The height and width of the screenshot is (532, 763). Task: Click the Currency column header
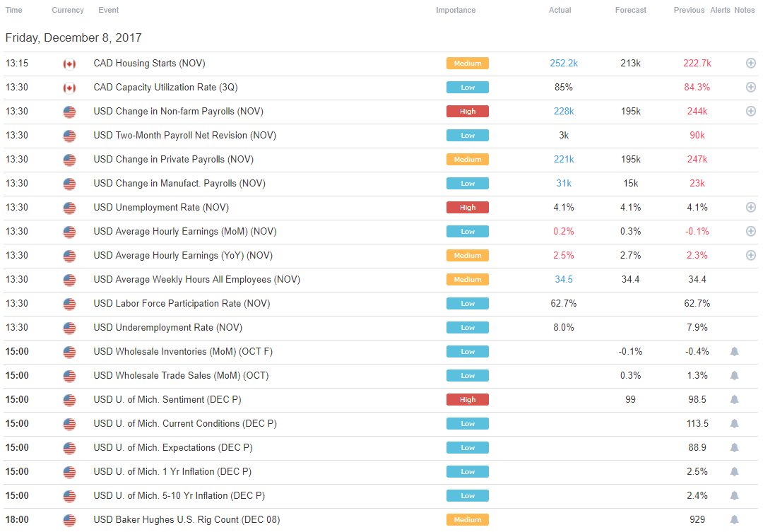click(x=68, y=10)
